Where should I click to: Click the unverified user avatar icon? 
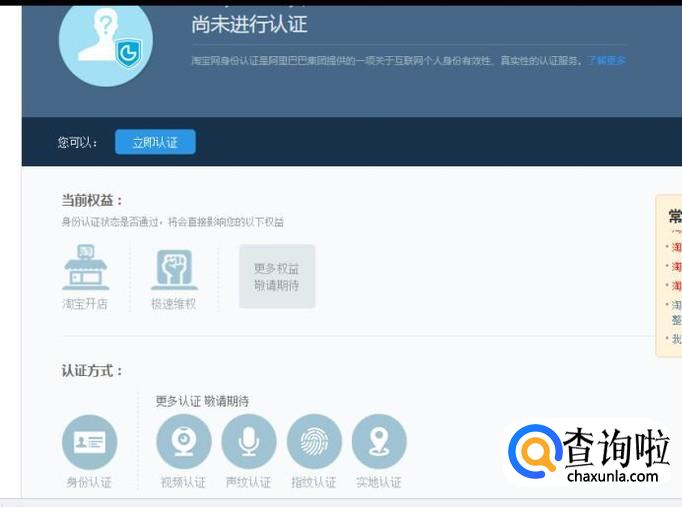point(106,41)
